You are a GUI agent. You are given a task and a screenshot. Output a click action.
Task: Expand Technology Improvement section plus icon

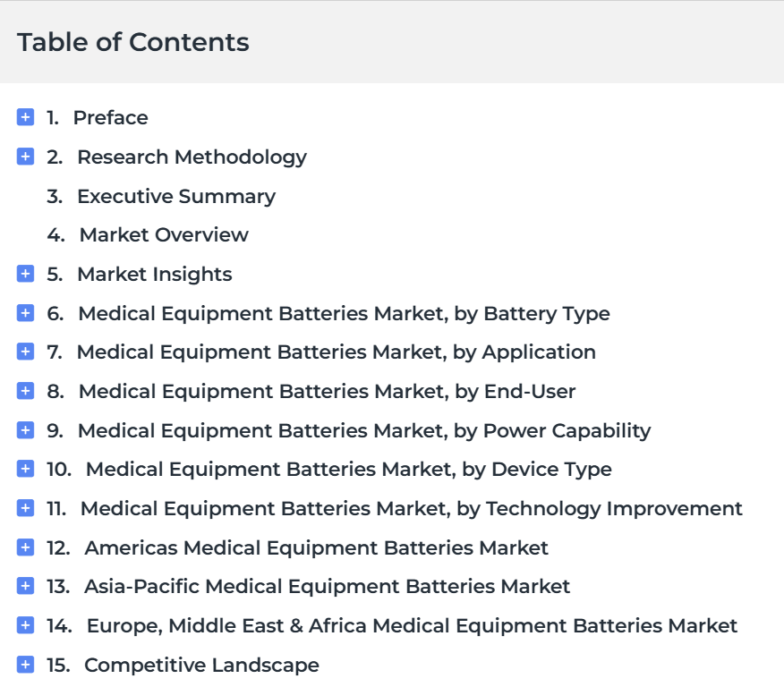[25, 508]
